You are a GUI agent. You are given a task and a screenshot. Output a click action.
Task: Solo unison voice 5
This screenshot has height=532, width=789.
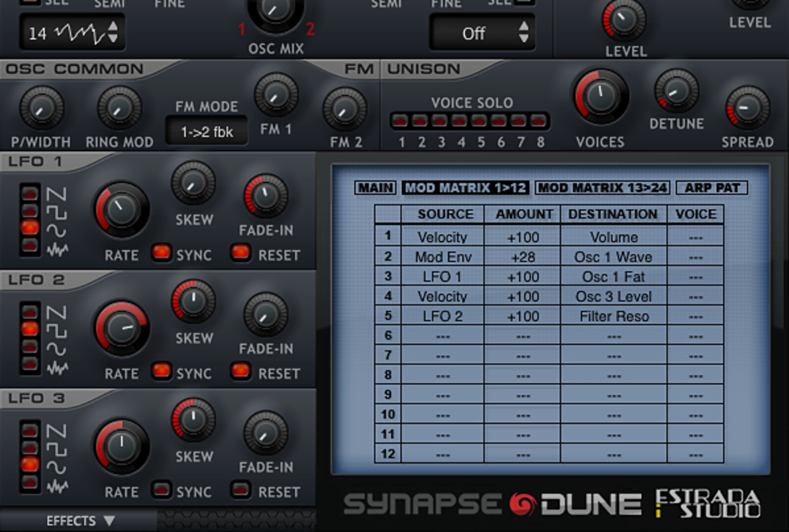click(479, 121)
